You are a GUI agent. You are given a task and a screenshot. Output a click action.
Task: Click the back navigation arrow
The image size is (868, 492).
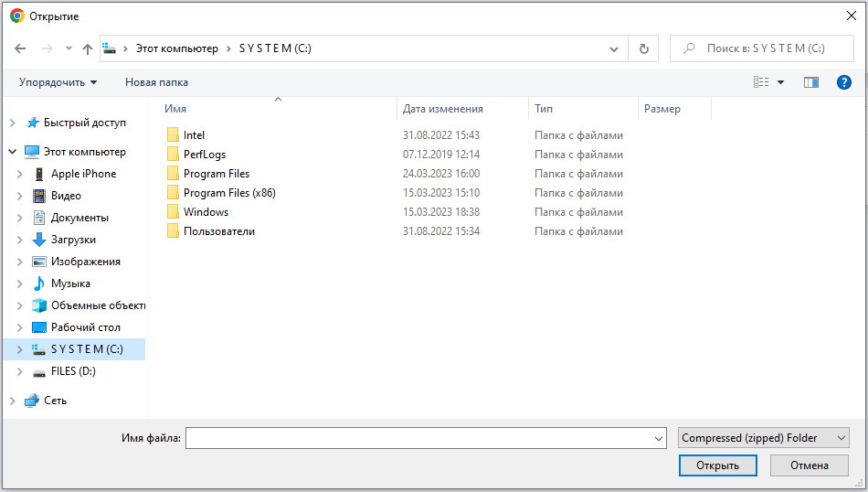(20, 48)
